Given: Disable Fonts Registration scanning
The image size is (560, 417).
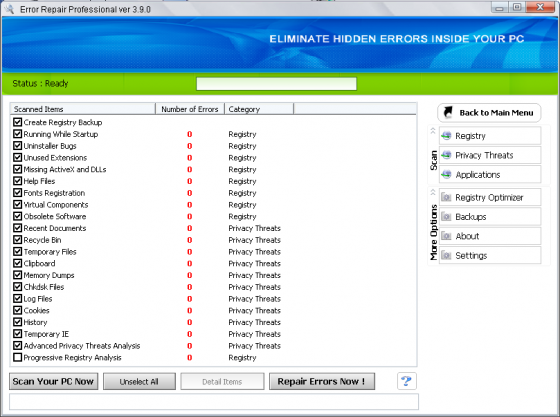Looking at the screenshot, I should click(x=17, y=193).
